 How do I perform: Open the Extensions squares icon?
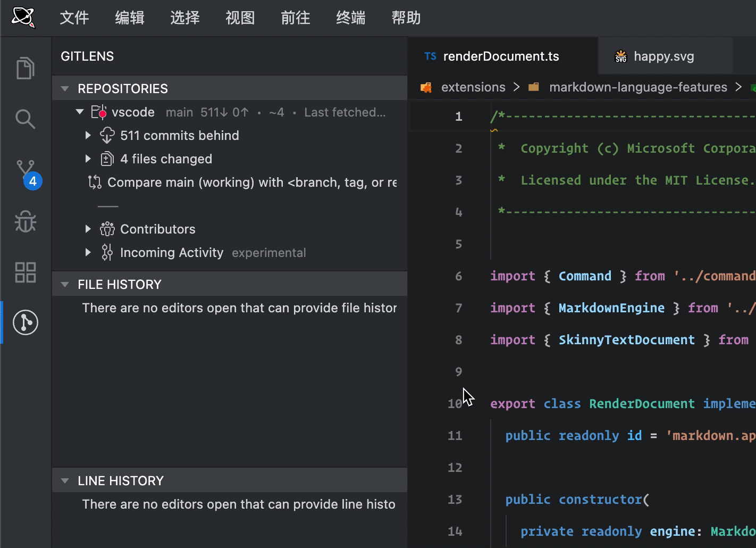click(x=25, y=272)
